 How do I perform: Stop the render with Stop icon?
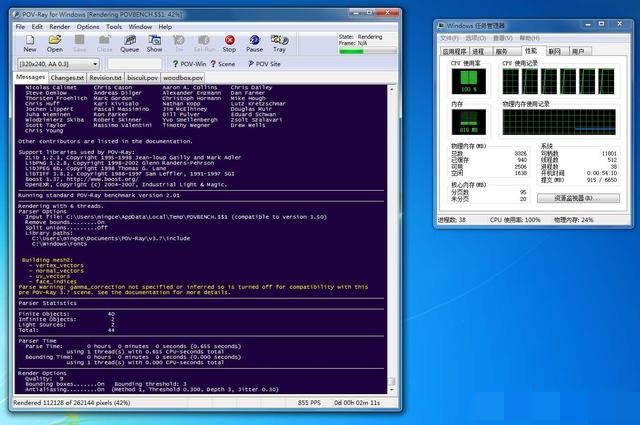point(229,43)
